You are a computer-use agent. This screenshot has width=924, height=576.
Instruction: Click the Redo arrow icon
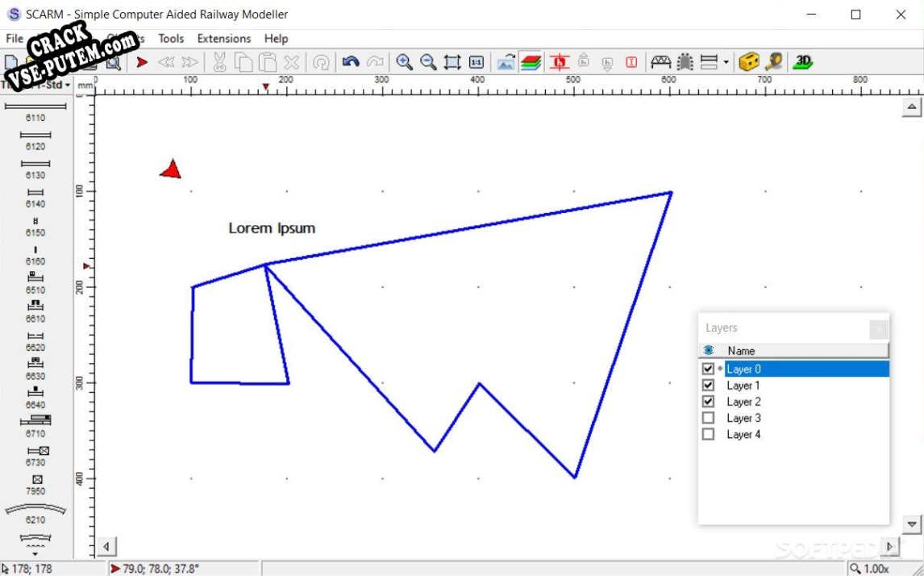tap(375, 61)
